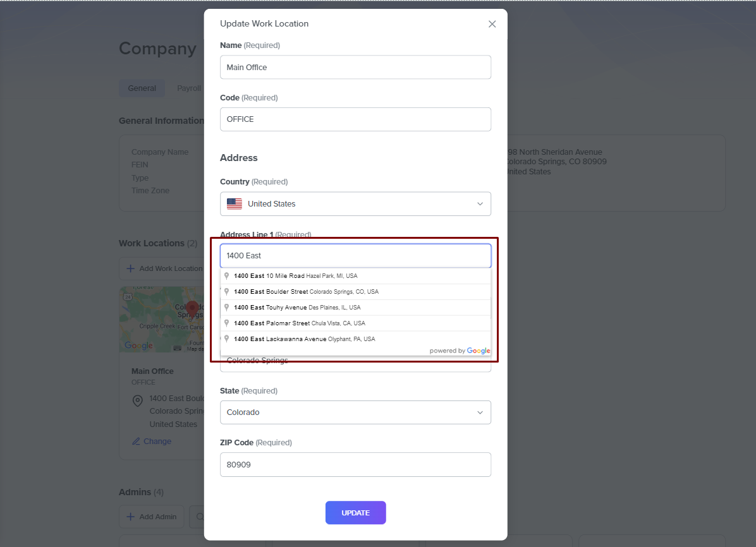
Task: Click the pencil icon next to Change
Action: click(x=136, y=442)
